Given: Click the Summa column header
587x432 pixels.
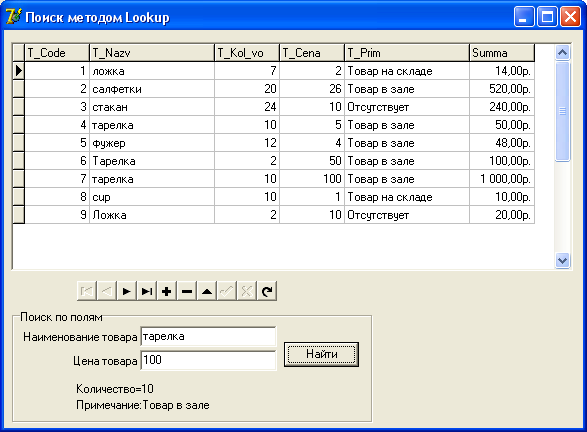Looking at the screenshot, I should 502,53.
